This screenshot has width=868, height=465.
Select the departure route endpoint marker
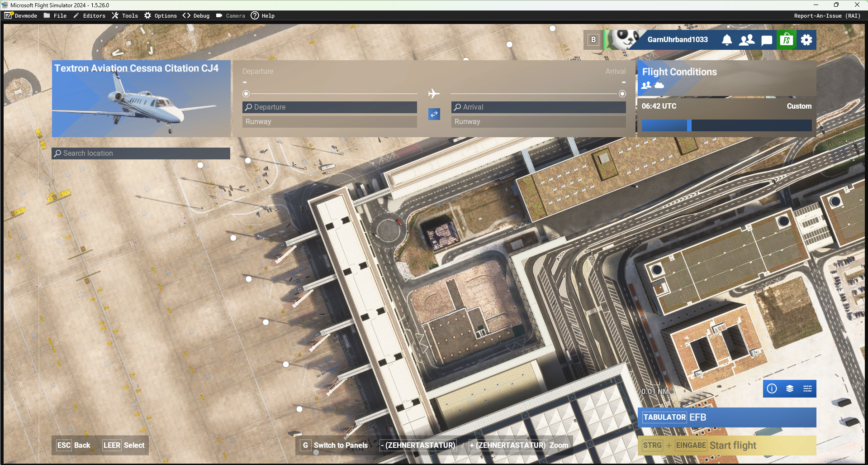tap(246, 94)
